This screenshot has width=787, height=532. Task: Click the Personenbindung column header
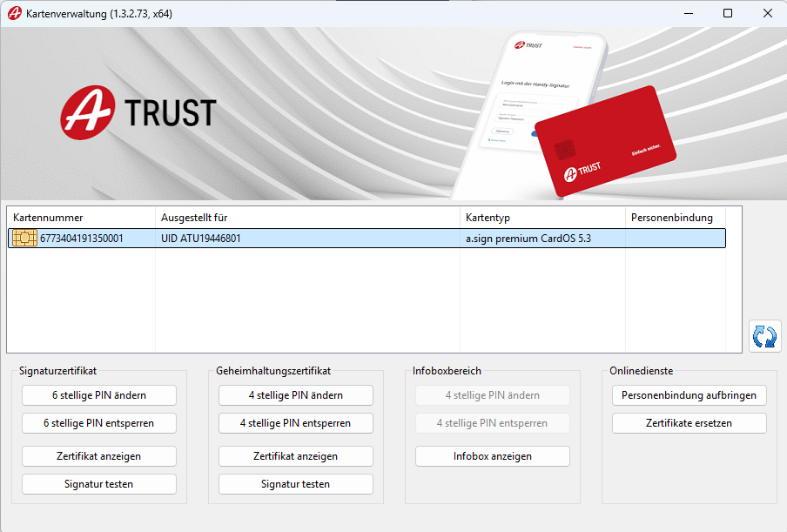[676, 218]
